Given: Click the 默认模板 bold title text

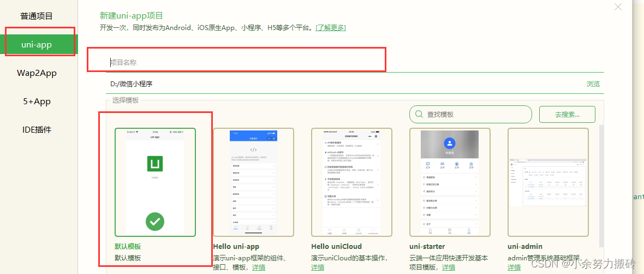Looking at the screenshot, I should pyautogui.click(x=128, y=247).
